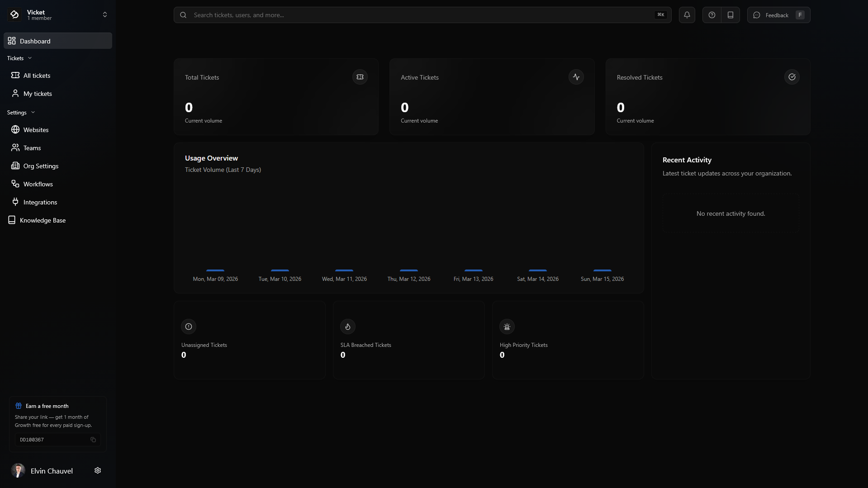Open the Vicket workspace switcher
This screenshot has width=868, height=488.
(x=104, y=14)
